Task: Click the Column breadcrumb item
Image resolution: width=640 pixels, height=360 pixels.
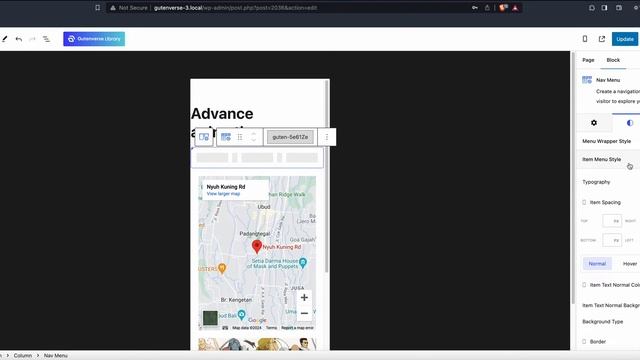Action: click(23, 356)
